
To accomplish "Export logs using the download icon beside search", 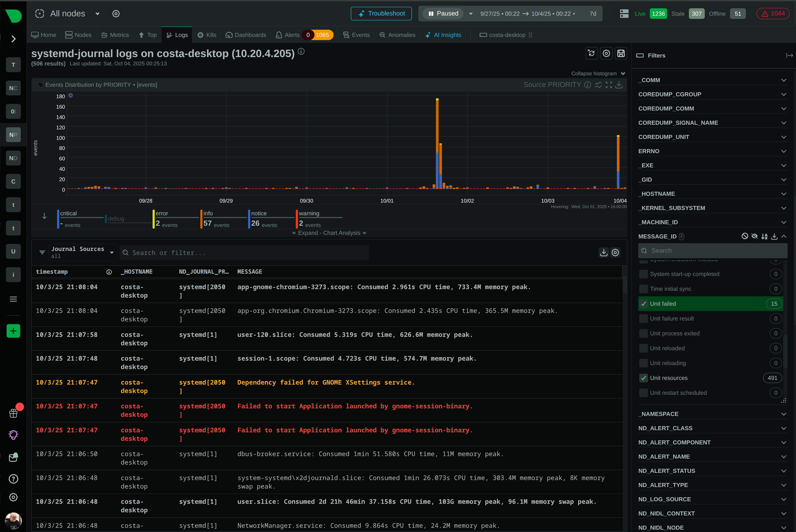I will 604,252.
